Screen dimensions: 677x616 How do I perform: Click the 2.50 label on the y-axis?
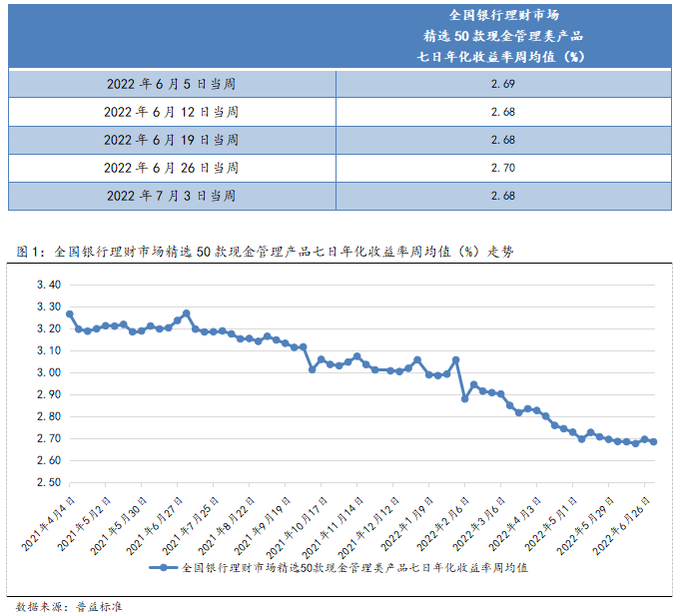click(x=49, y=482)
